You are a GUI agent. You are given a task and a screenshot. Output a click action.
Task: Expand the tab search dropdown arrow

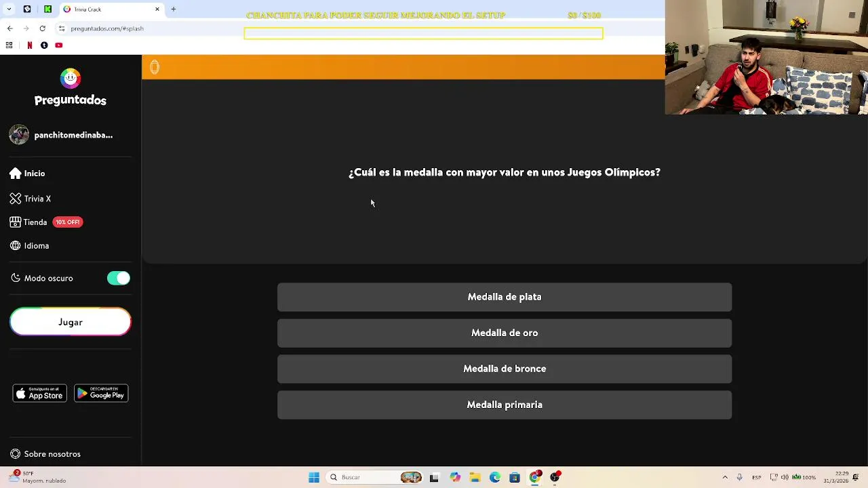click(9, 9)
